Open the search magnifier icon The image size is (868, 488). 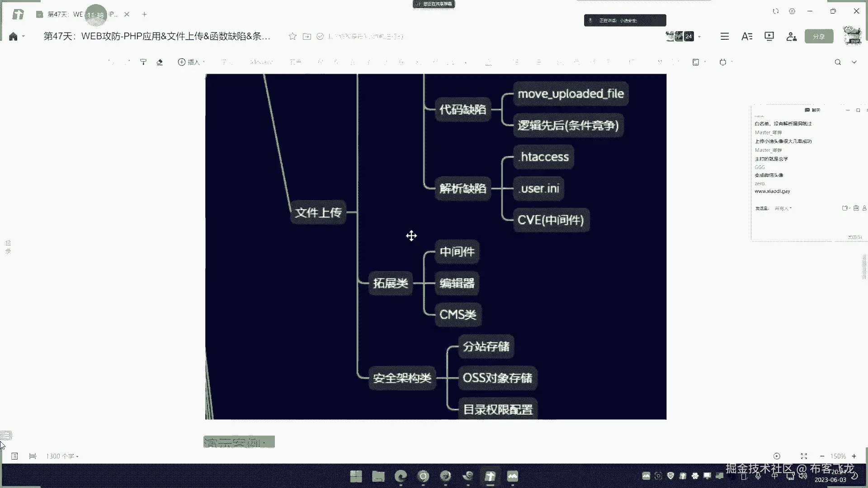click(x=838, y=62)
